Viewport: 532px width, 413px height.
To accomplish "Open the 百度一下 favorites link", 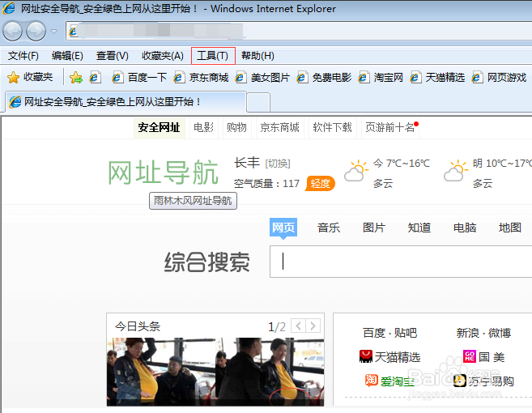I will point(139,78).
